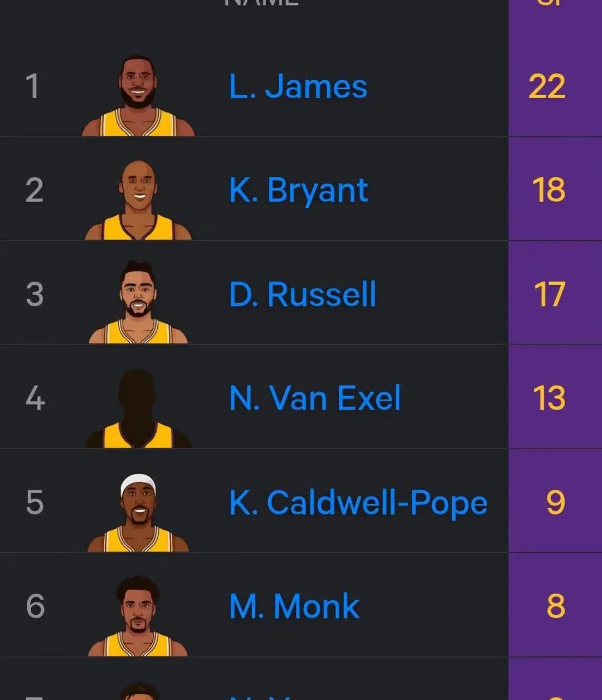Select the avatar icon beside D. Russell
Viewport: 602px width, 700px height.
138,303
